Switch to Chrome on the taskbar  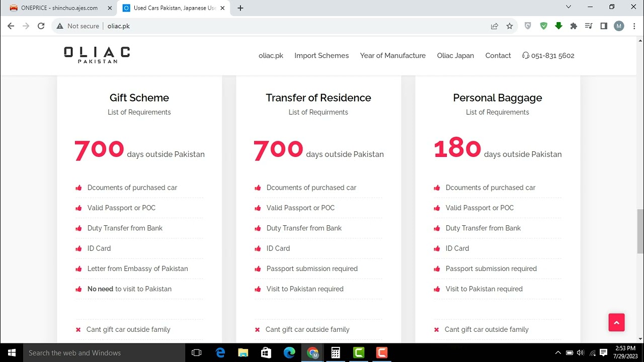pyautogui.click(x=313, y=353)
